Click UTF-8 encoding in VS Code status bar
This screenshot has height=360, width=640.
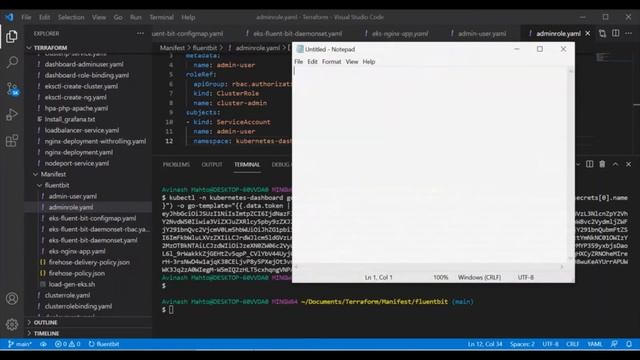(550, 344)
